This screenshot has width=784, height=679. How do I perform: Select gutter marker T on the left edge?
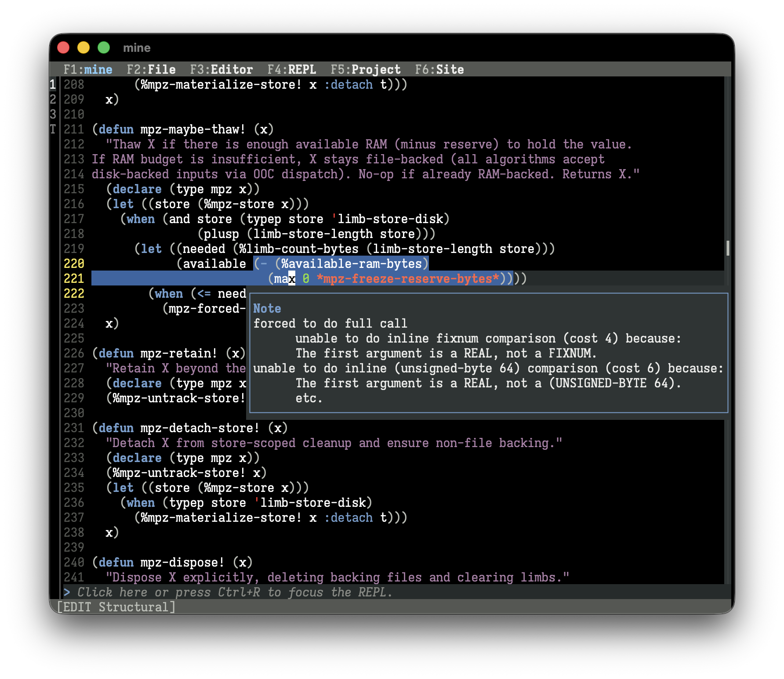click(53, 129)
